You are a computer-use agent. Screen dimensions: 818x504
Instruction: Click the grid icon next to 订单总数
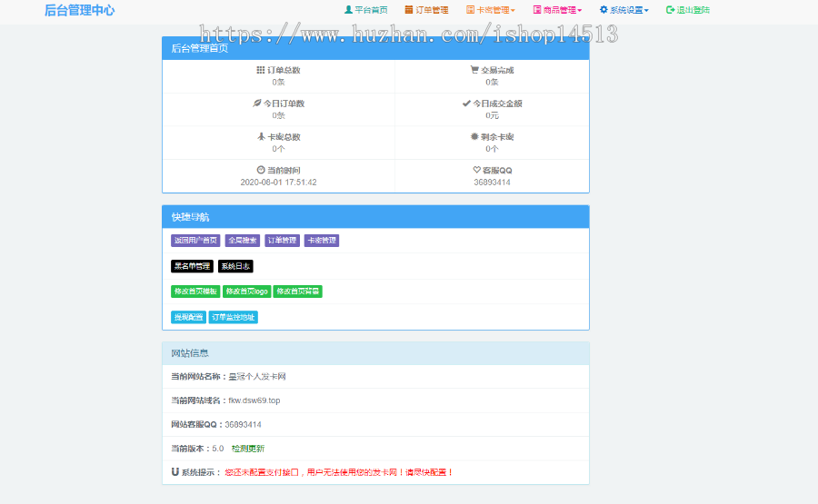(261, 70)
